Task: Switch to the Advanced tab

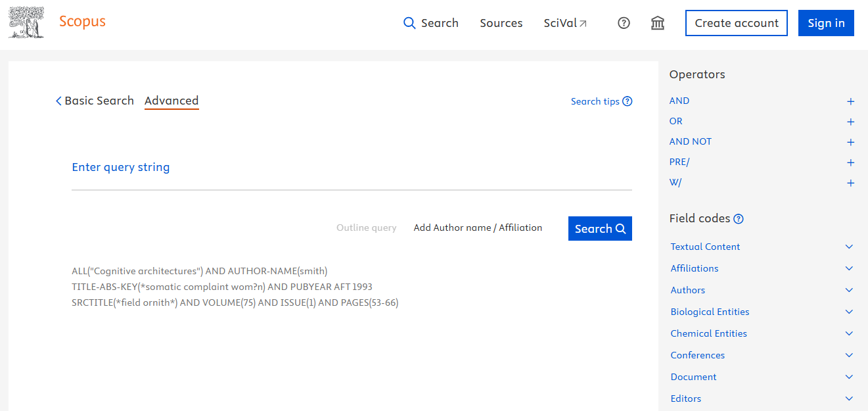Action: [171, 101]
